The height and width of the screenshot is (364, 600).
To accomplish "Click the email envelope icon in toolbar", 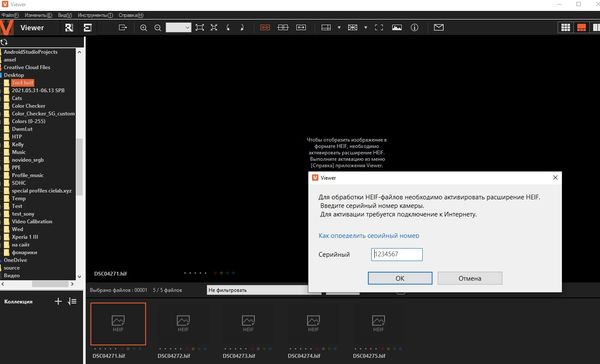I will (439, 28).
